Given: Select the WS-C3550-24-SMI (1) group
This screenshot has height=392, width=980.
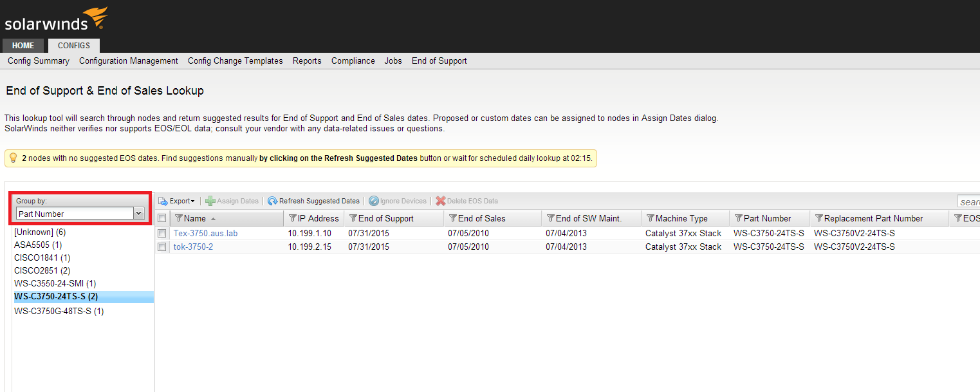Looking at the screenshot, I should tap(55, 283).
